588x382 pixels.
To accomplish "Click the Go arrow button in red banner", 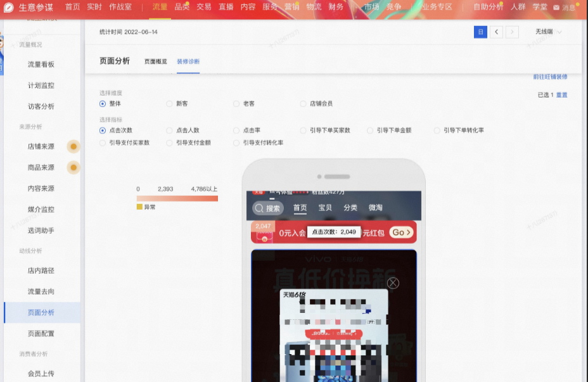I will pos(401,232).
